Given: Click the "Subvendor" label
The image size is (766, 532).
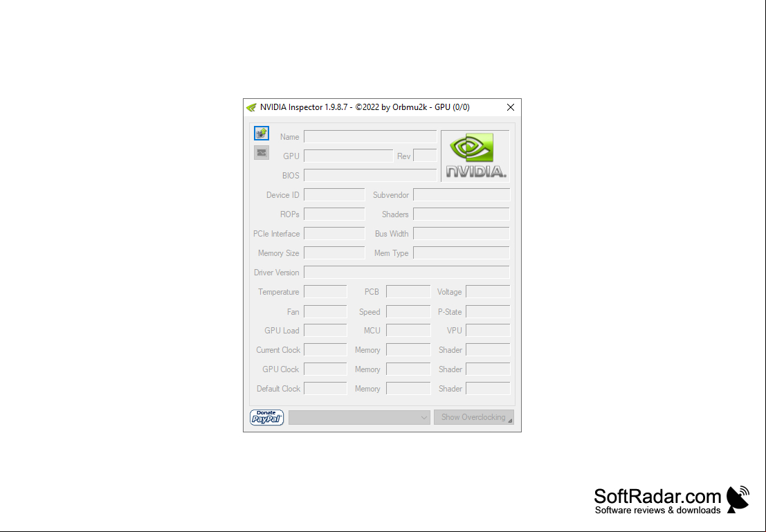Looking at the screenshot, I should coord(391,195).
